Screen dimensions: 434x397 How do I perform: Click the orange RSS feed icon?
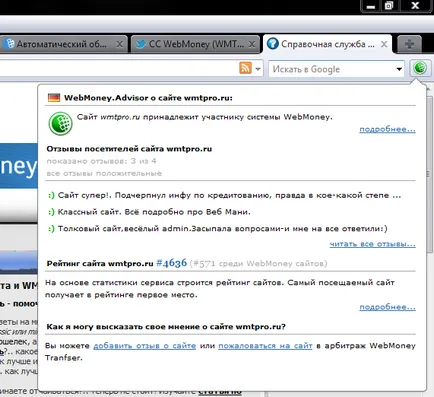click(245, 68)
